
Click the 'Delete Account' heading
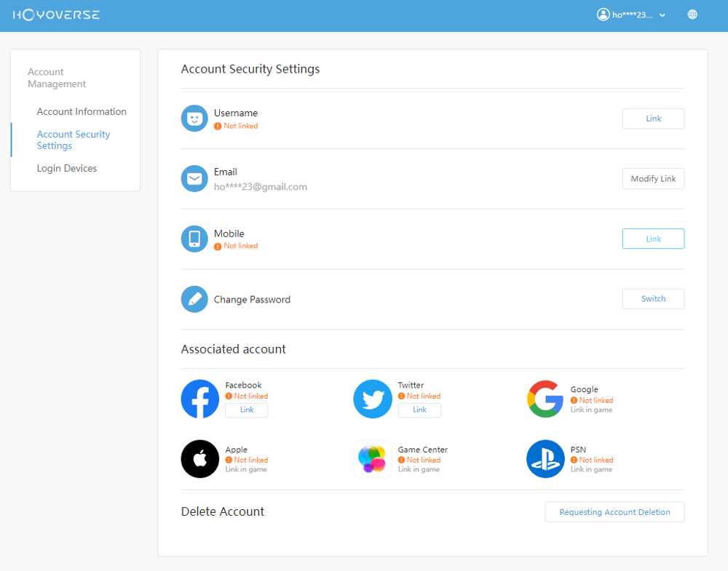[x=222, y=511]
